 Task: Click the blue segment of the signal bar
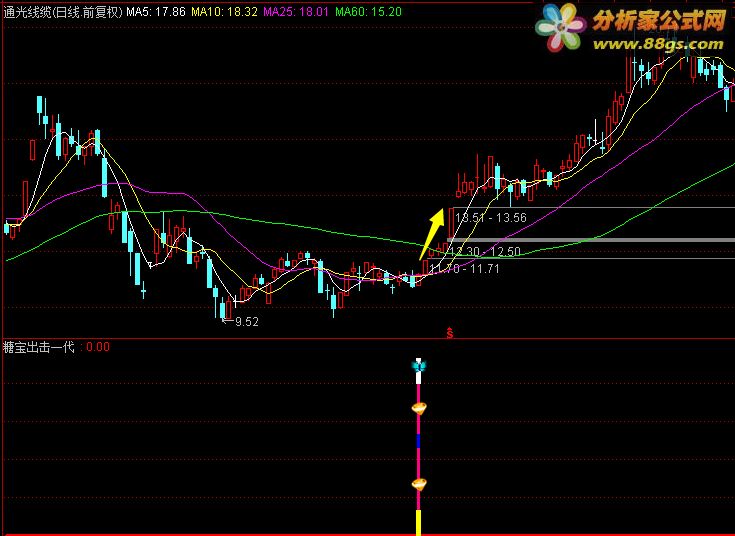click(x=419, y=441)
